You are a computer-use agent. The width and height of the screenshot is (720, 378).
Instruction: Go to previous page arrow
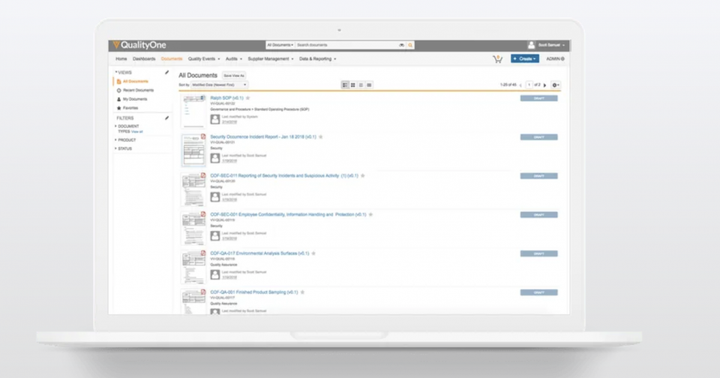pos(521,85)
